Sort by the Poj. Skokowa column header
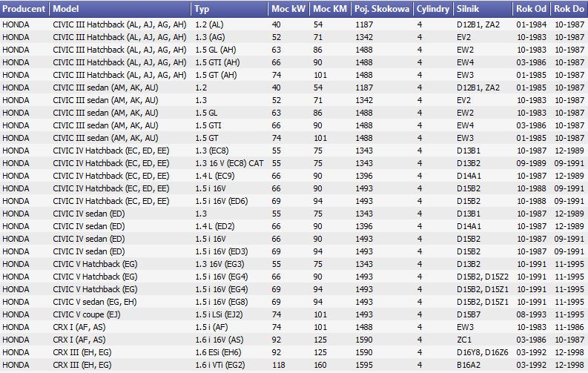588x373 pixels. [x=382, y=9]
